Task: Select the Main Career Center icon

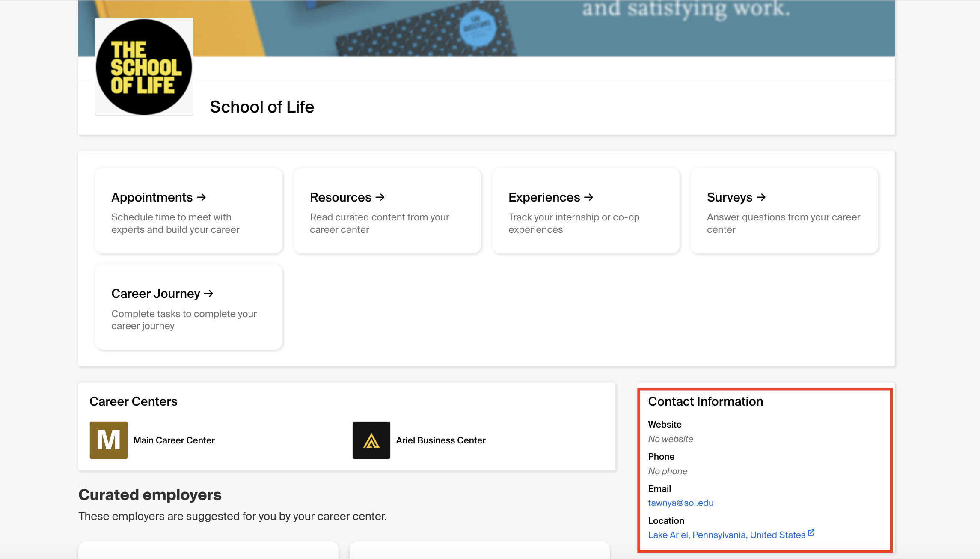Action: (x=108, y=440)
